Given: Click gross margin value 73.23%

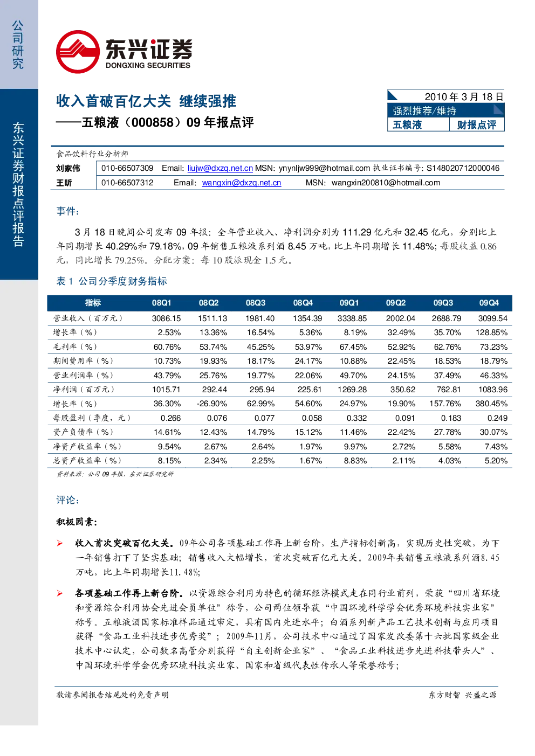Looking at the screenshot, I should (x=493, y=347).
